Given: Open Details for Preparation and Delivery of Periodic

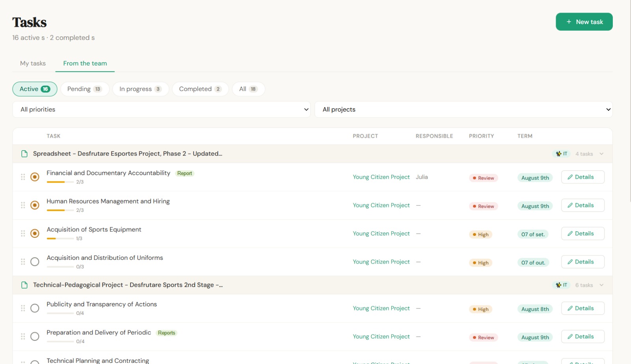Looking at the screenshot, I should click(x=582, y=336).
